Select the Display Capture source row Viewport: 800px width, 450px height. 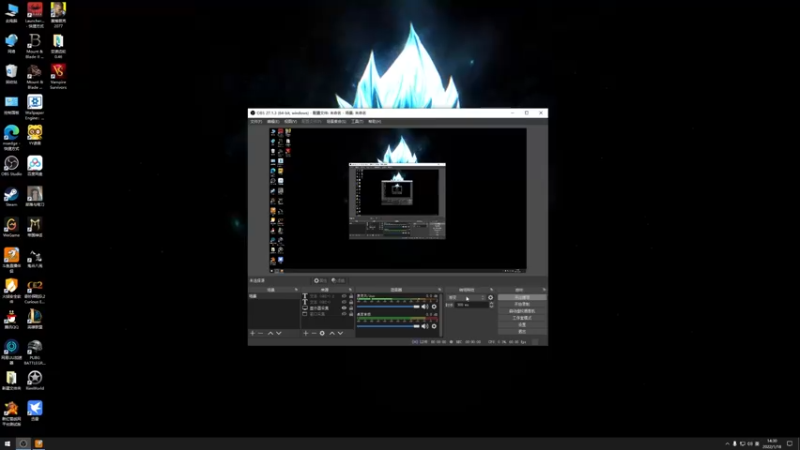pyautogui.click(x=328, y=308)
